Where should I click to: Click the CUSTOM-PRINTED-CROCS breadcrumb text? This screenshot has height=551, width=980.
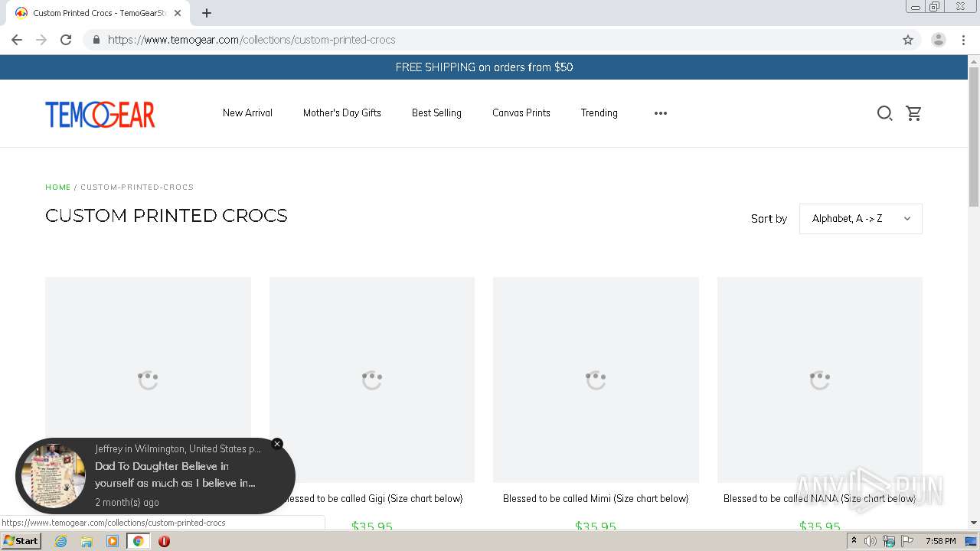(x=137, y=187)
